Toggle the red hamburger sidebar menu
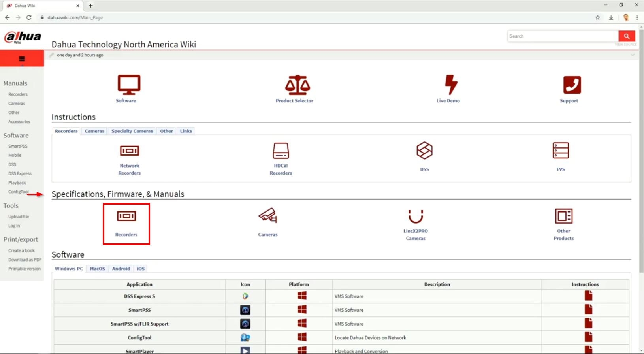Image resolution: width=644 pixels, height=354 pixels. point(22,59)
